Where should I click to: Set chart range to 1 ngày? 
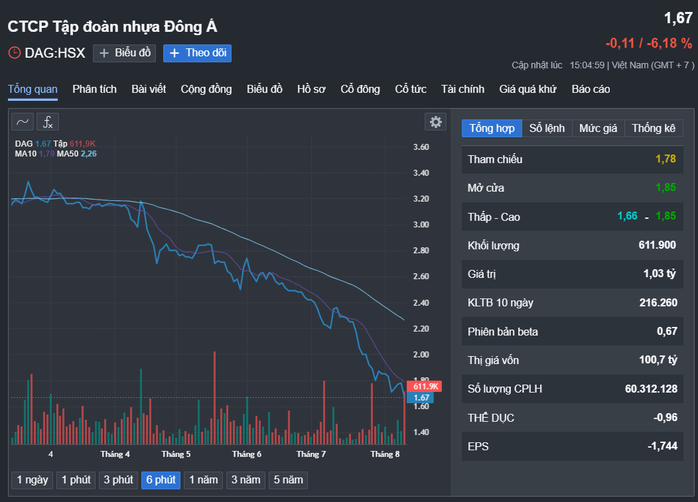32,480
